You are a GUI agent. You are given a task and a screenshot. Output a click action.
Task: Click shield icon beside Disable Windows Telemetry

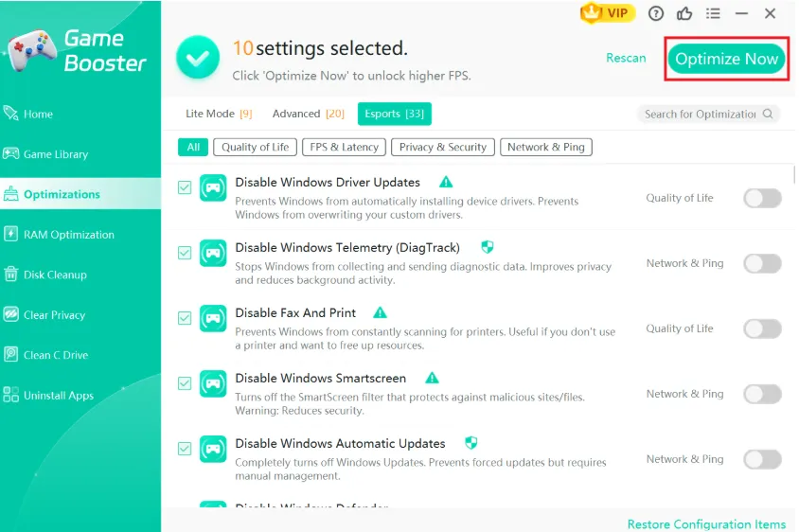coord(488,247)
